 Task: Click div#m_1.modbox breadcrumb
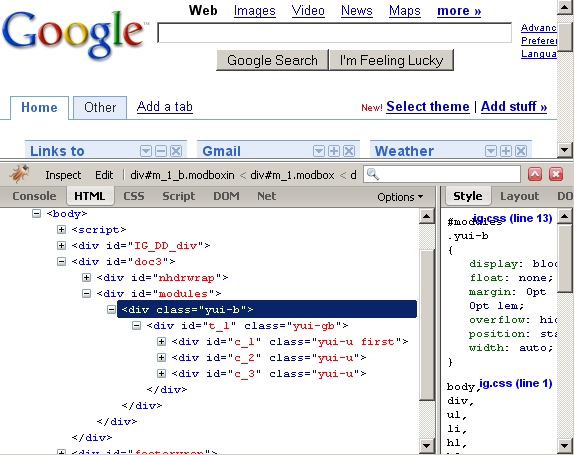tap(292, 175)
